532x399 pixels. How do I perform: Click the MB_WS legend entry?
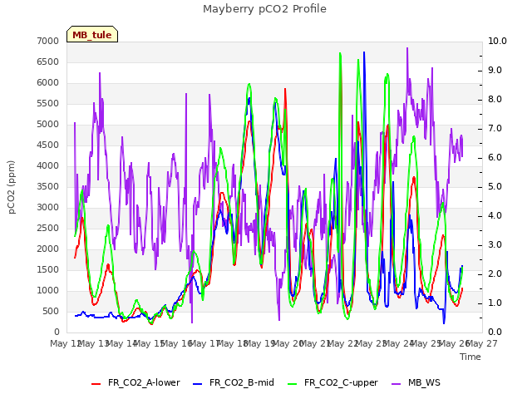[416, 382]
